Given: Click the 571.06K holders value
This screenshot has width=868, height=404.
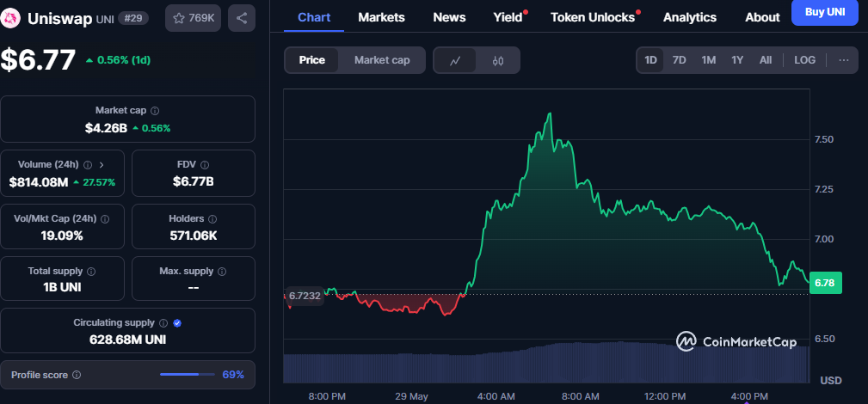Looking at the screenshot, I should point(194,236).
